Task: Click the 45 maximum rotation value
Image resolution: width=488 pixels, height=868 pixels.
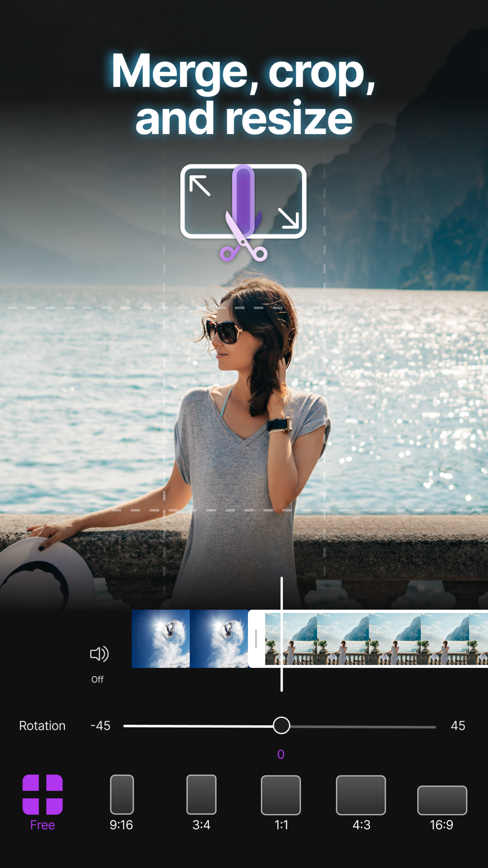Action: 458,725
